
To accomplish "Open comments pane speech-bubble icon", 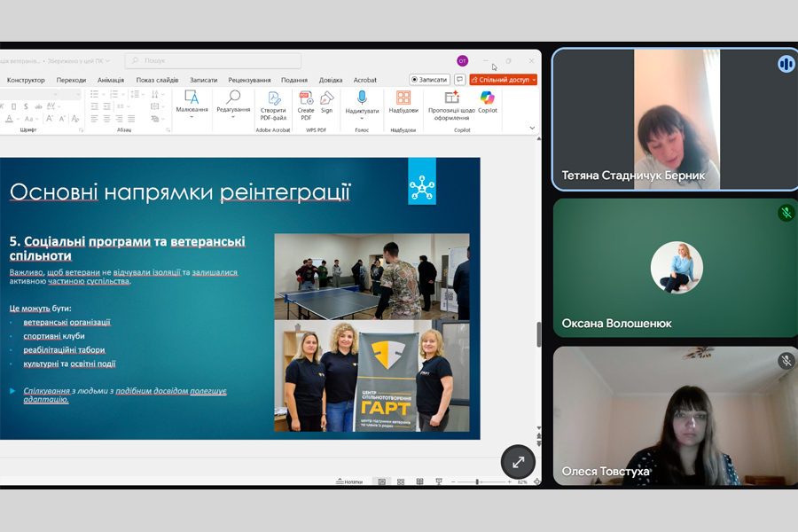I will coord(460,80).
